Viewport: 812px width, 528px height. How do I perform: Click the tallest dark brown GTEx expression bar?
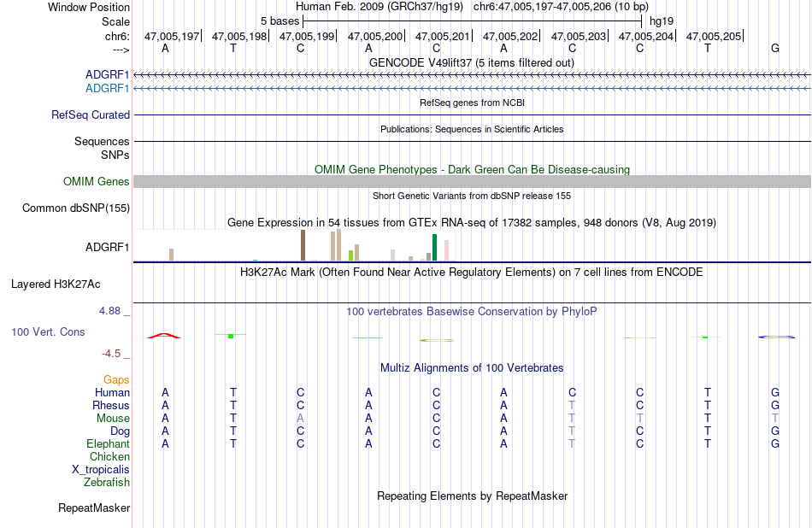(303, 245)
